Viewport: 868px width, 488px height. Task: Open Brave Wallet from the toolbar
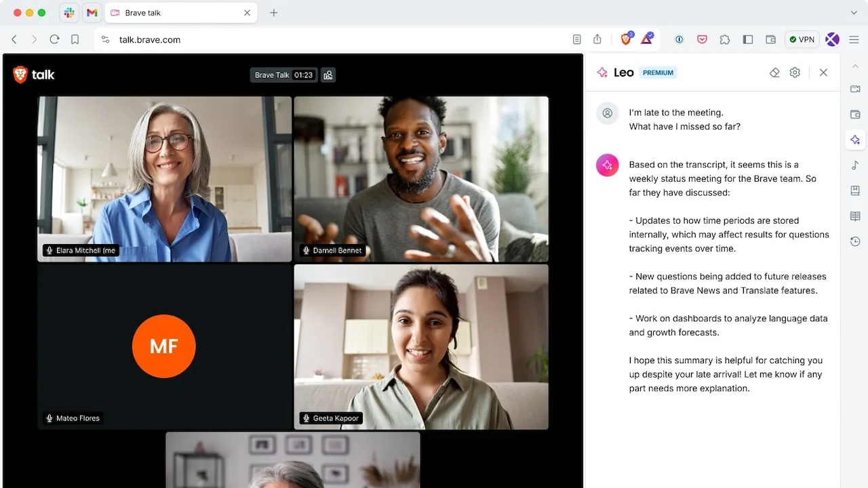tap(770, 40)
